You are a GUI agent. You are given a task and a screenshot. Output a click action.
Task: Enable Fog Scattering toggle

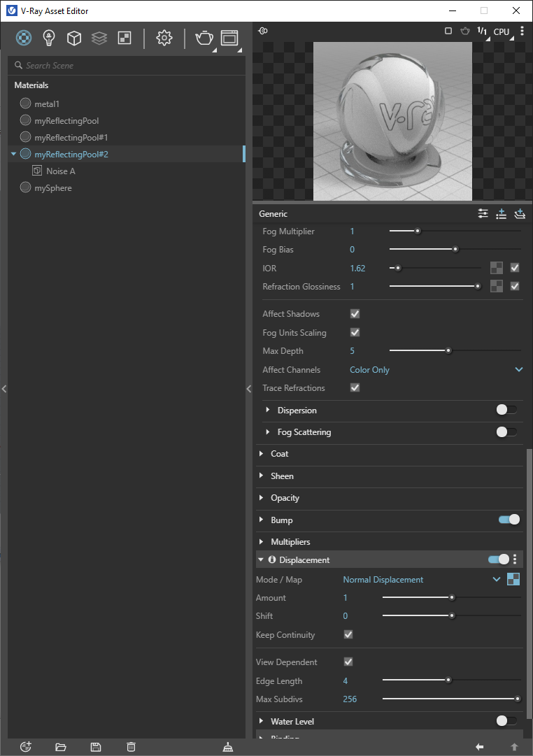click(507, 432)
